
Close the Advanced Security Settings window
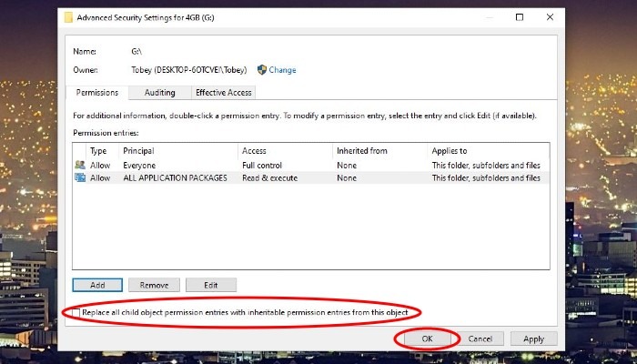click(x=550, y=17)
